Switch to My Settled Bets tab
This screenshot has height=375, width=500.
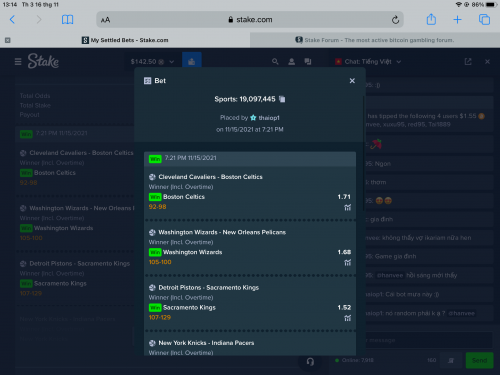(125, 40)
